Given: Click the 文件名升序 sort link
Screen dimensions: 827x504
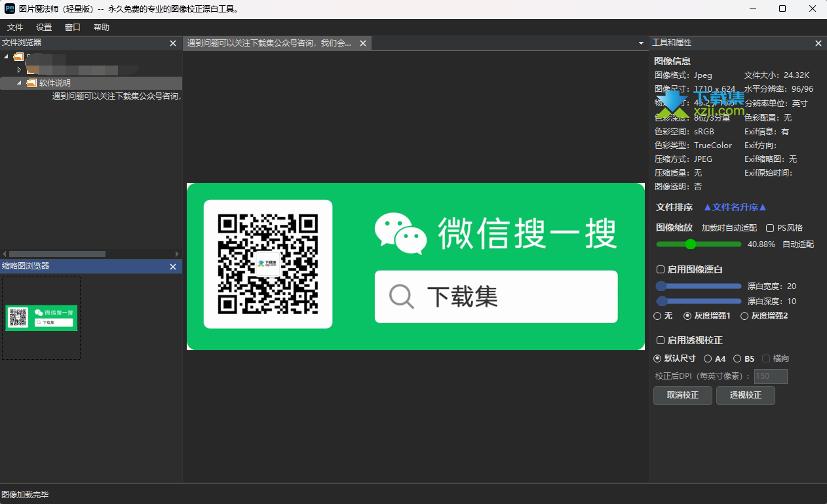Looking at the screenshot, I should click(735, 207).
